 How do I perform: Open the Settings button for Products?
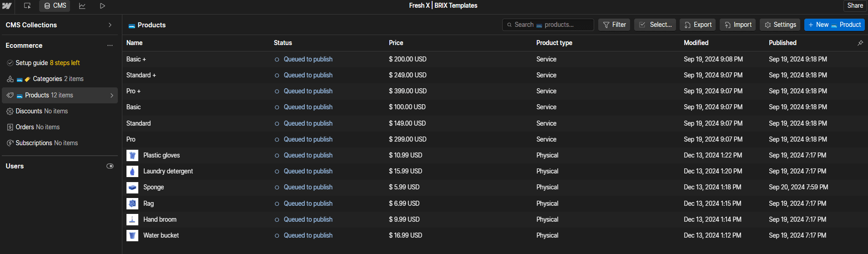tap(780, 25)
